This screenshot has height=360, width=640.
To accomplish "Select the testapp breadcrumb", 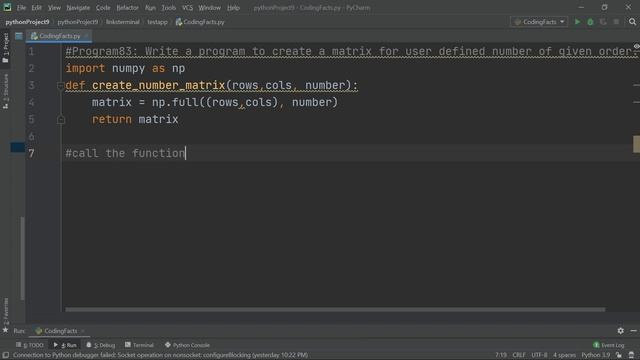I will [x=158, y=22].
